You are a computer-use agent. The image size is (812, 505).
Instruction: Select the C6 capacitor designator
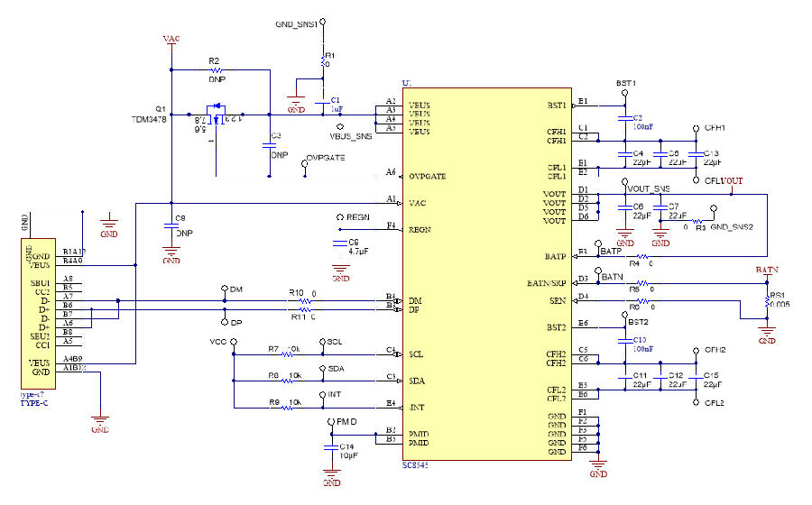coord(638,207)
